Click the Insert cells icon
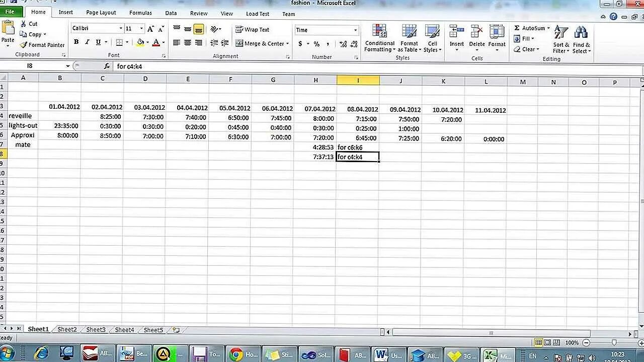Viewport: 644px width, 362px height. (457, 31)
